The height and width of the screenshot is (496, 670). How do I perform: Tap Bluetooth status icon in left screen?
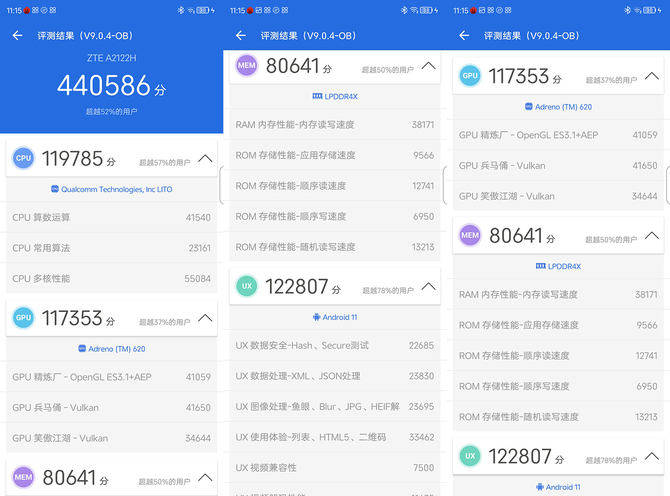(181, 10)
